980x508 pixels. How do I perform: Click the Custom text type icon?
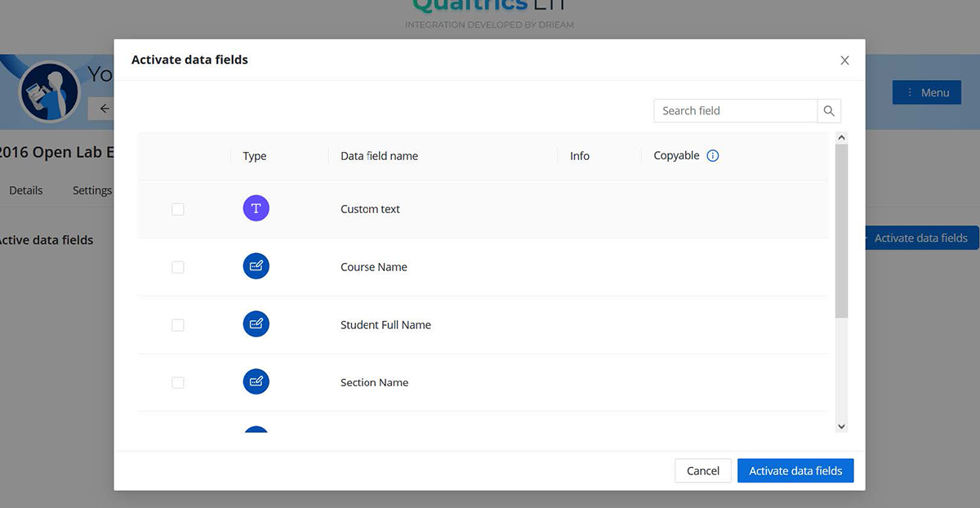tap(256, 209)
